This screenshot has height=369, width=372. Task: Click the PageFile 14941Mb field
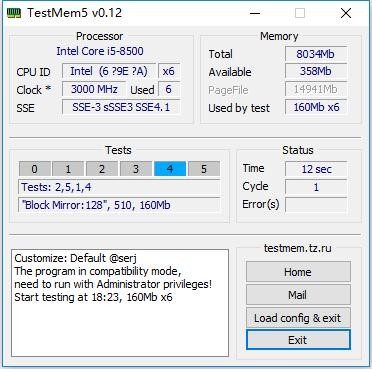tap(316, 89)
